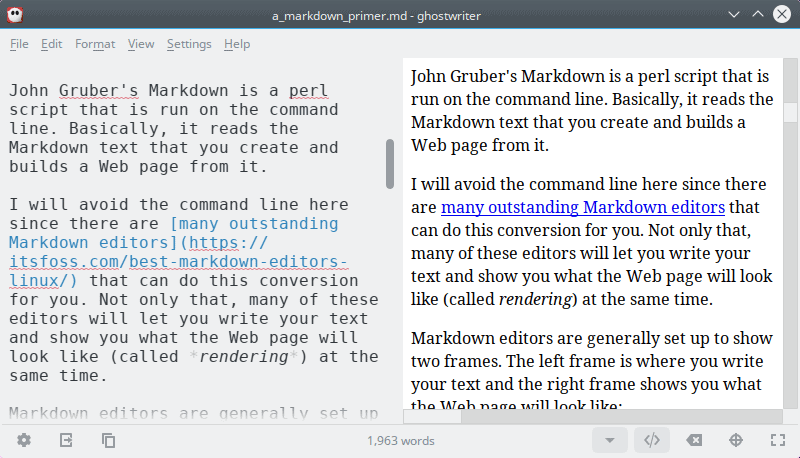This screenshot has height=458, width=800.
Task: Click the copy HTML icon
Action: (108, 440)
